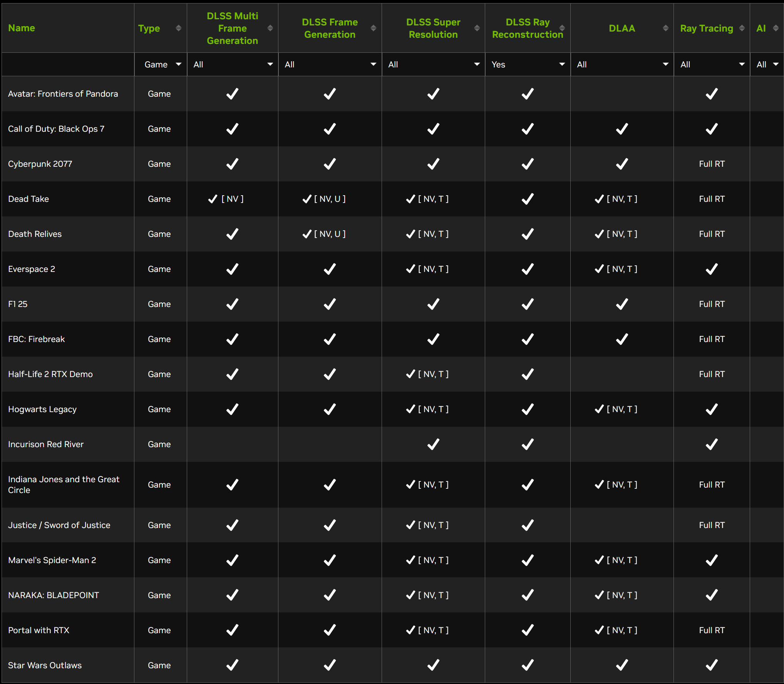
Task: Click sort arrows beside Ray Tracing header
Action: click(742, 28)
